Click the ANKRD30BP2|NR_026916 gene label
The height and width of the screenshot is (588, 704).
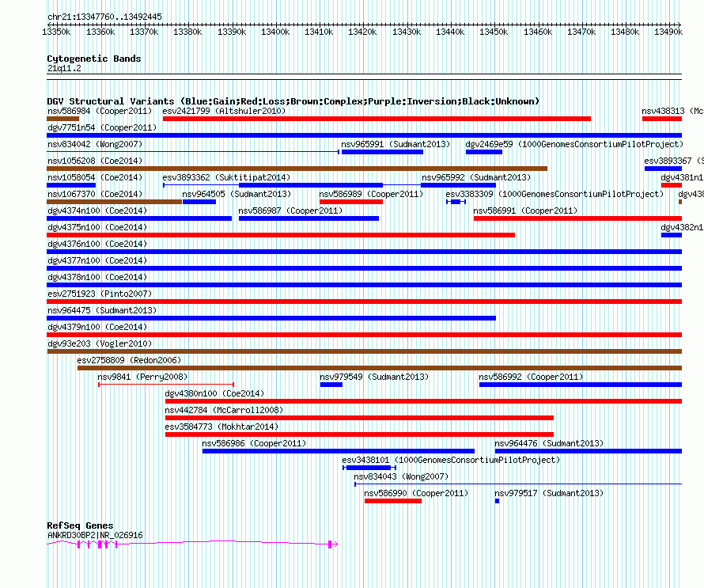[95, 536]
